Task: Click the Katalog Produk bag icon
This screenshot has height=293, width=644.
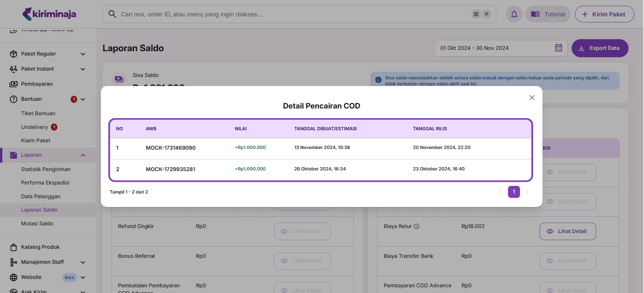Action: tap(13, 247)
